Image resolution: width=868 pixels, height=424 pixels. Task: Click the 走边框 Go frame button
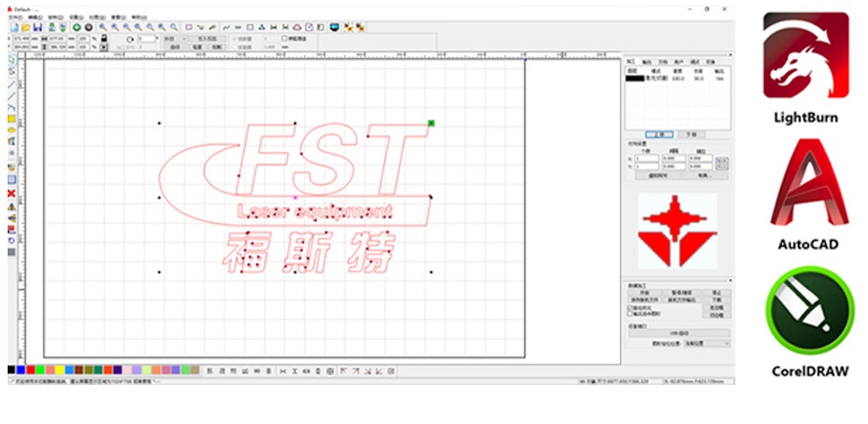tap(716, 308)
